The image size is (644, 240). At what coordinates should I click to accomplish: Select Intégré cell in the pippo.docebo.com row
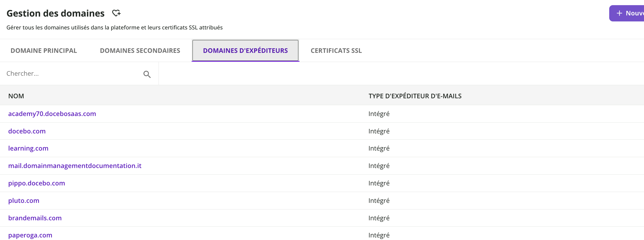[x=379, y=183]
